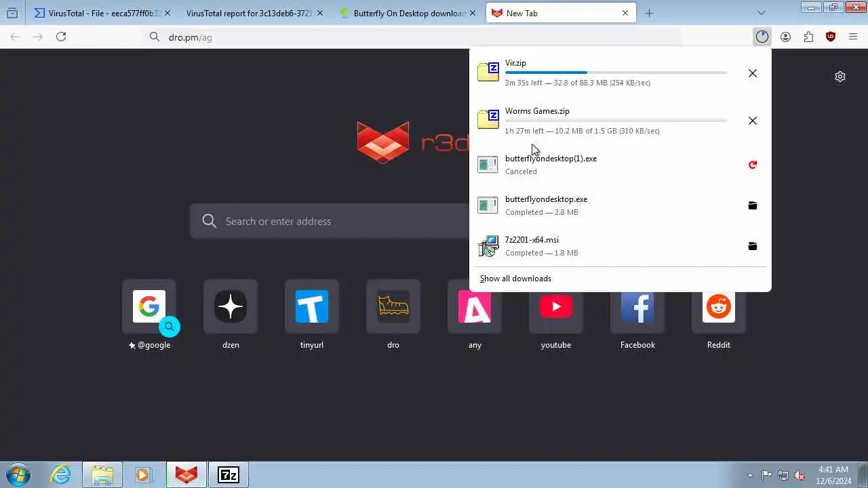The image size is (868, 488).
Task: Click the Worms Games.zip file icon
Action: point(488,119)
